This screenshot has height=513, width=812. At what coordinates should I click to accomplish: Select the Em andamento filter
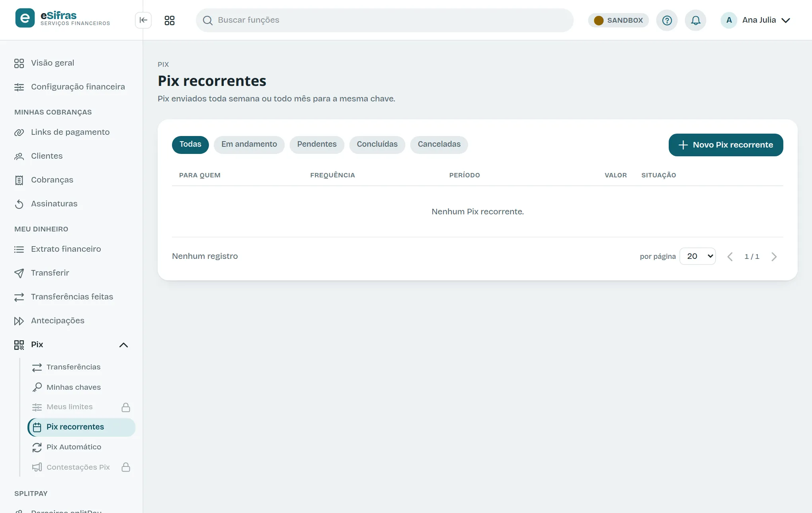coord(249,144)
